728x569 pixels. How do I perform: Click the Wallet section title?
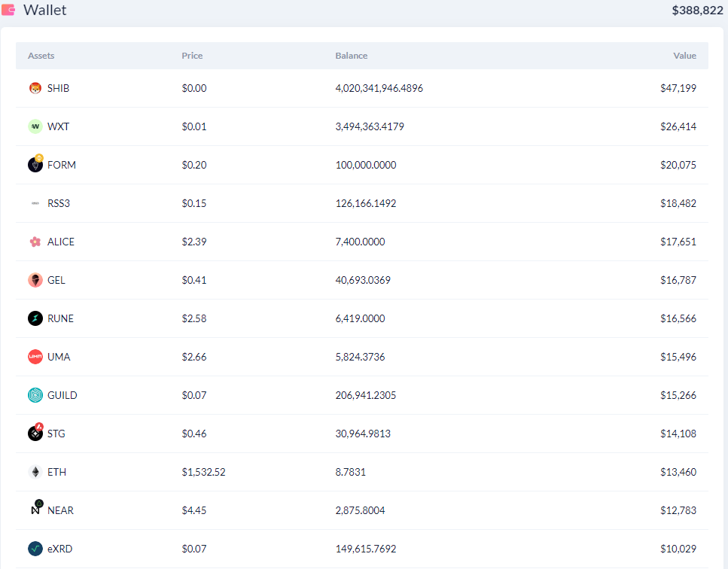click(45, 11)
